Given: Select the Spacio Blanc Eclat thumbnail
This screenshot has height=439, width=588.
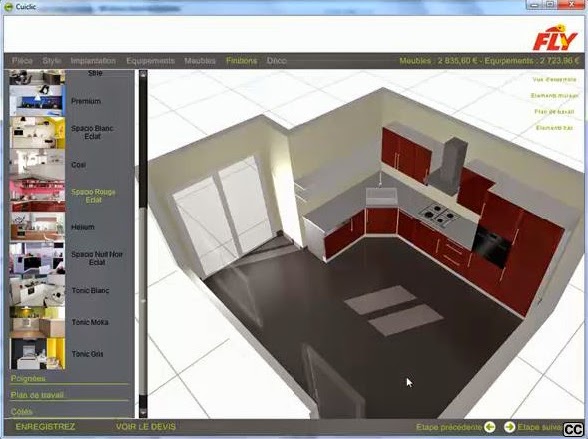Looking at the screenshot, I should (x=37, y=132).
